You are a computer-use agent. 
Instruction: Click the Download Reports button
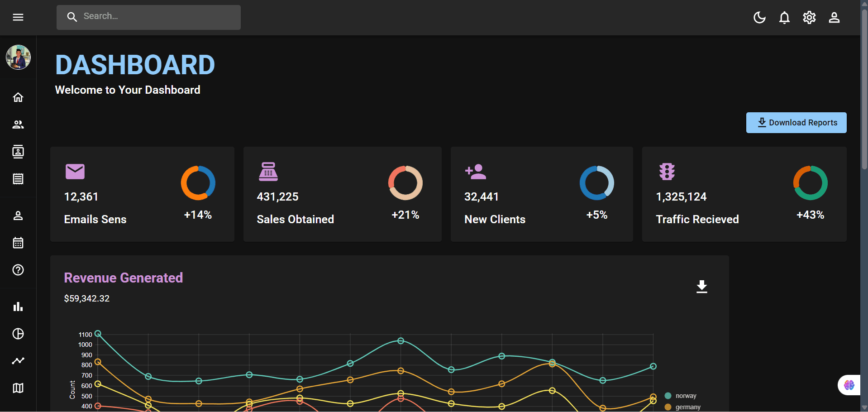[796, 123]
